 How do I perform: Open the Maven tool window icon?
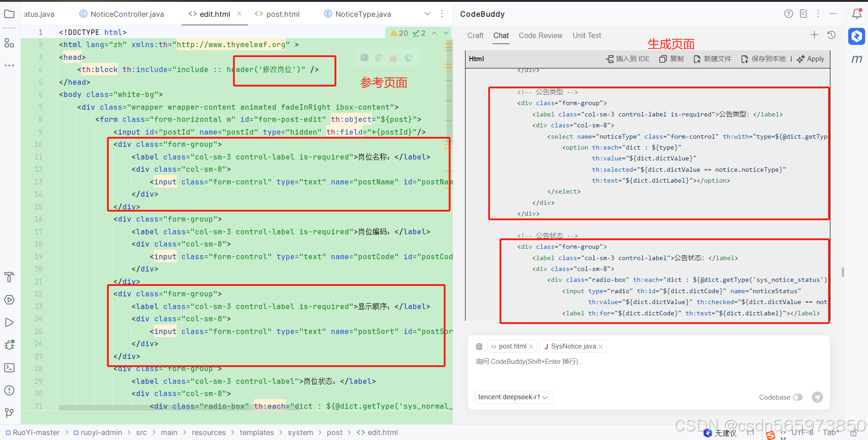pyautogui.click(x=857, y=59)
